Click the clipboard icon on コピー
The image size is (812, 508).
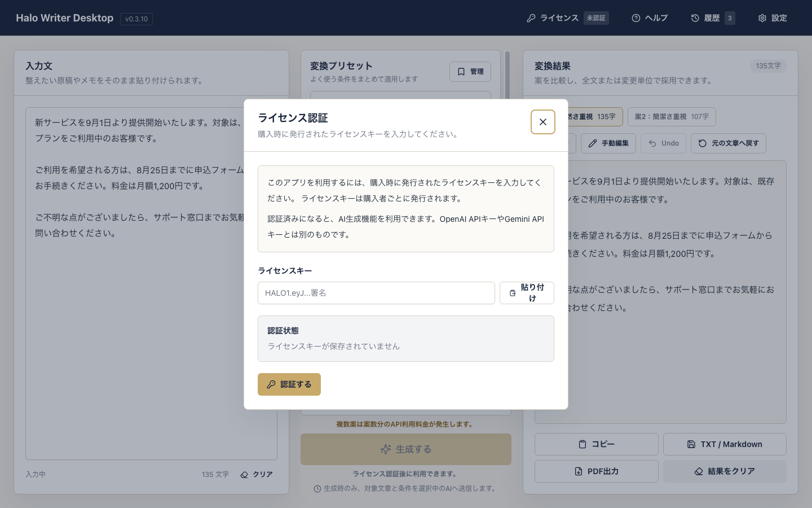point(582,444)
